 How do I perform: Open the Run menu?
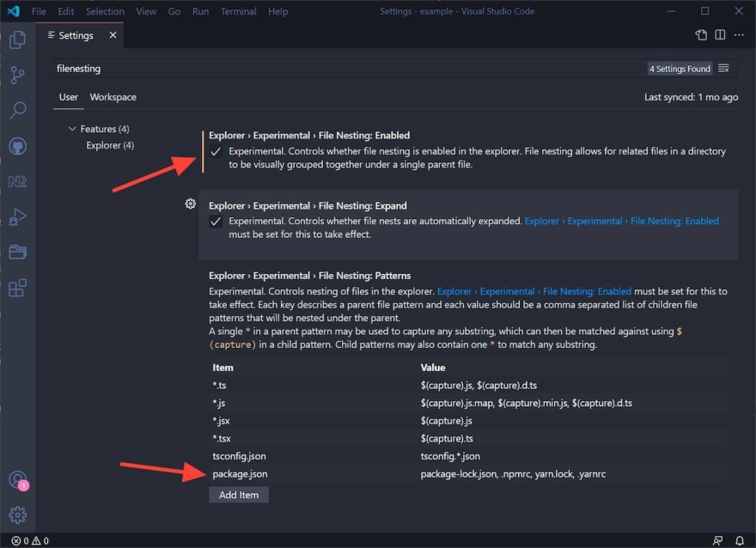(200, 11)
